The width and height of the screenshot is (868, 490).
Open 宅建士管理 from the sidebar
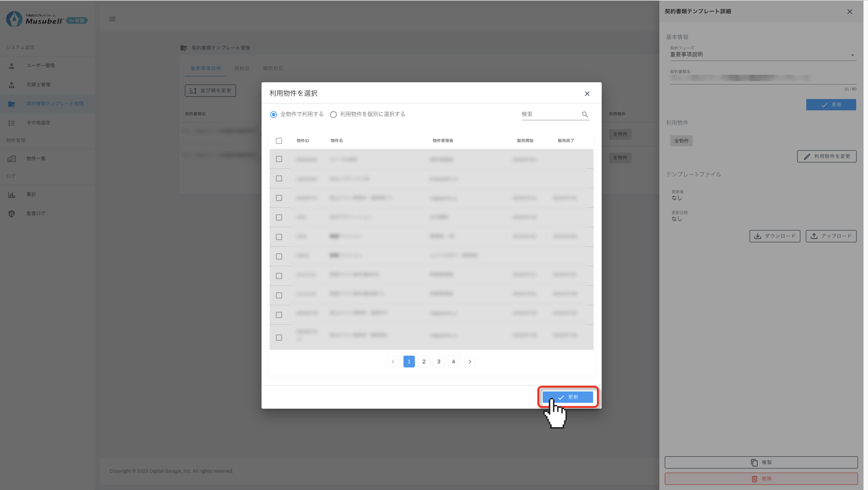[x=38, y=85]
